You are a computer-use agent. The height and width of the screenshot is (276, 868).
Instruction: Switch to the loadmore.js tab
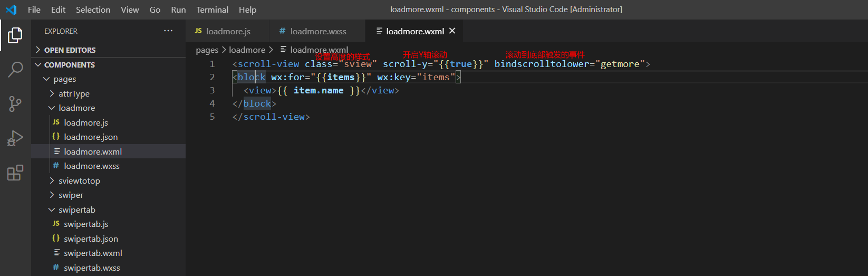click(x=227, y=31)
